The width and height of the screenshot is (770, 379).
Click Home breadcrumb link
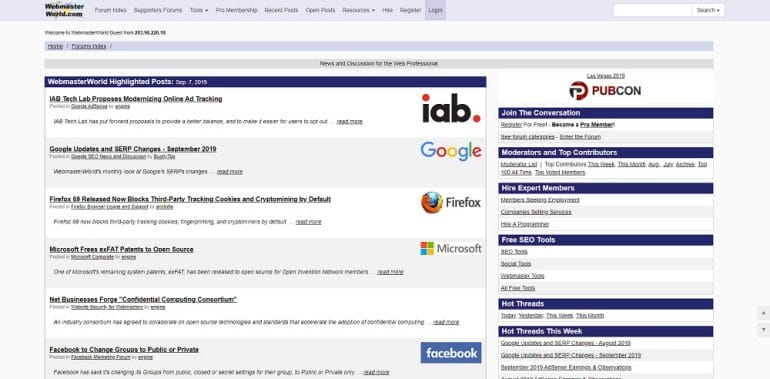coord(55,46)
